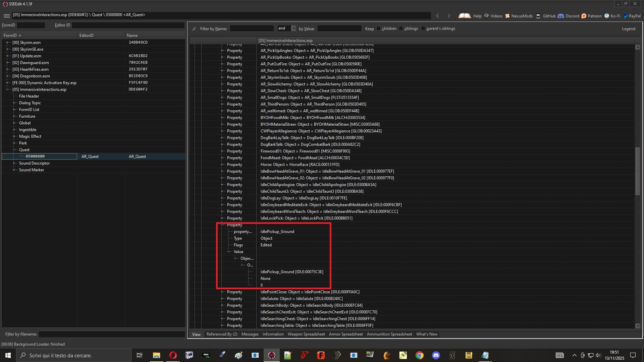Open the Patreon link
Viewport: 644px width, 362px height.
(592, 16)
